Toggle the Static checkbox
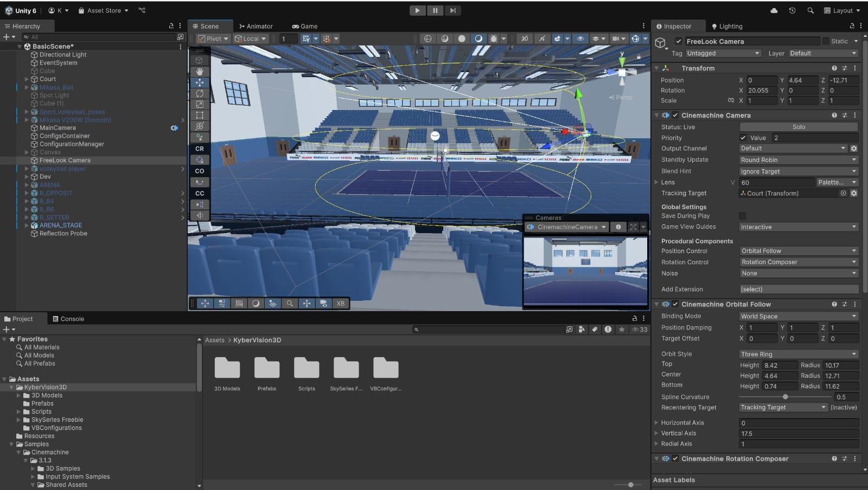868x490 pixels. click(826, 41)
